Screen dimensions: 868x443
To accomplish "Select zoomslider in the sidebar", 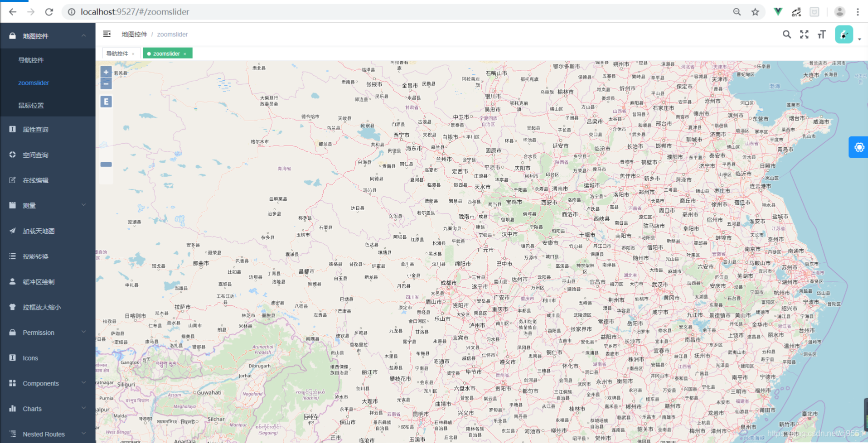I will tap(48, 83).
